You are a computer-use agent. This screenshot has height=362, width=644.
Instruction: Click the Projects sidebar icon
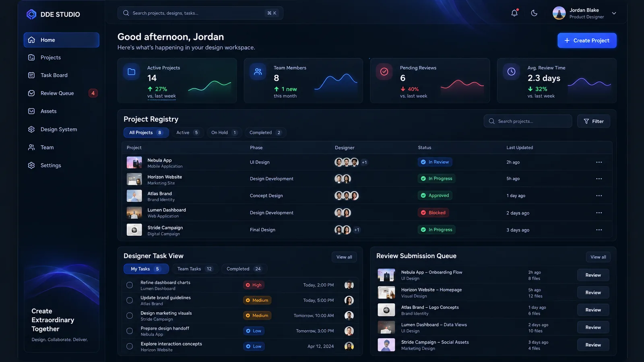tap(31, 58)
